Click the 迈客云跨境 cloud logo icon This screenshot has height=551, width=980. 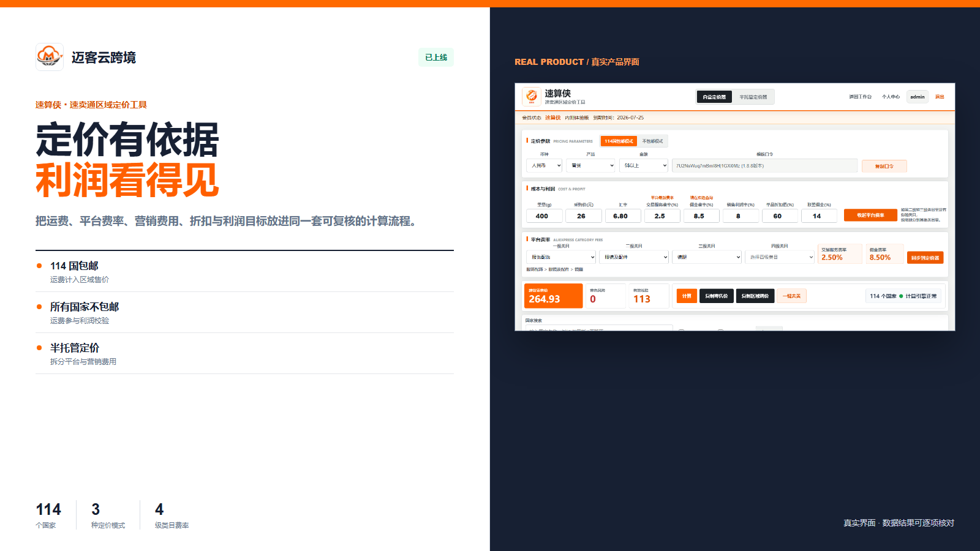tap(50, 57)
